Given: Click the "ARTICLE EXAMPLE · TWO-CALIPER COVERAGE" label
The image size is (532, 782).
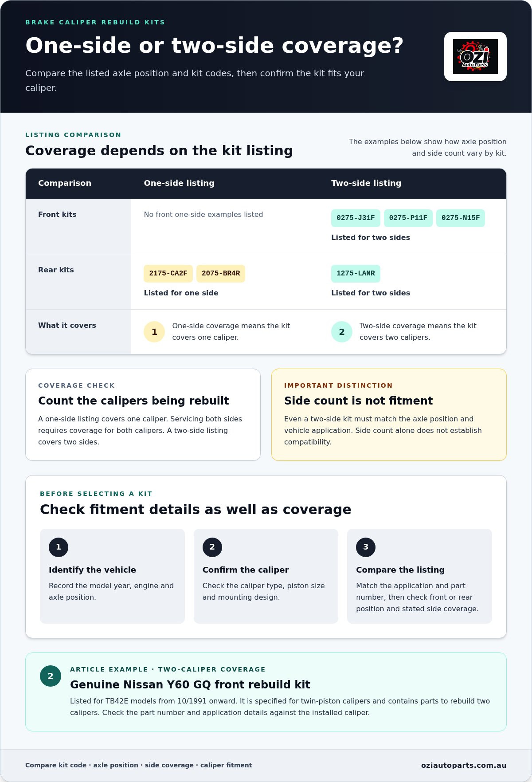Looking at the screenshot, I should coord(168,669).
